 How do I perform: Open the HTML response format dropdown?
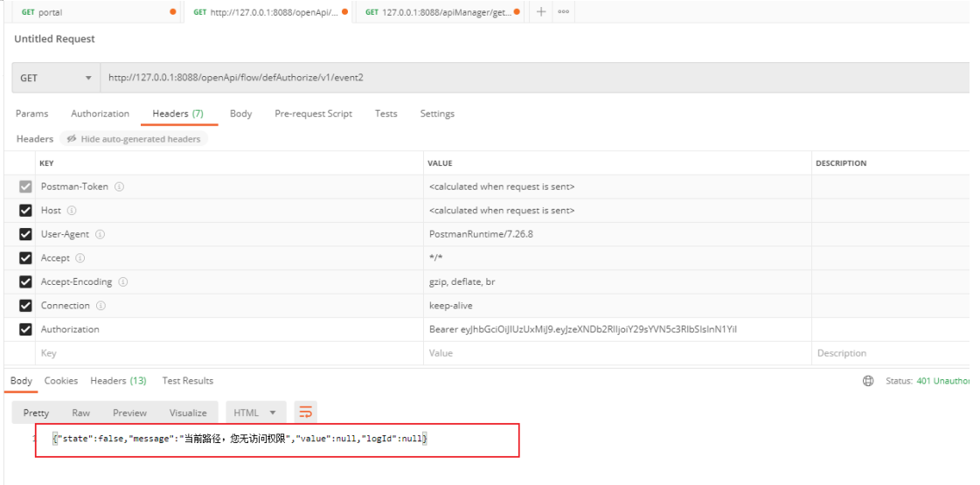tap(255, 412)
